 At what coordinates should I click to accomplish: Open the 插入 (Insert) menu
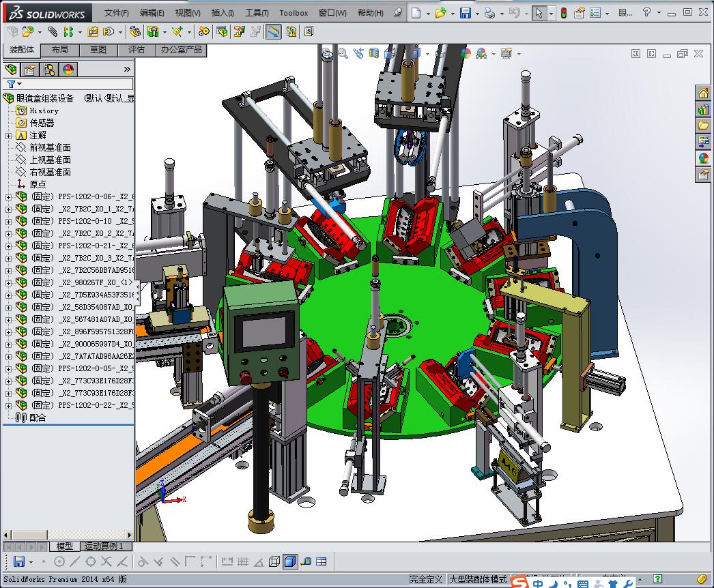[x=223, y=13]
